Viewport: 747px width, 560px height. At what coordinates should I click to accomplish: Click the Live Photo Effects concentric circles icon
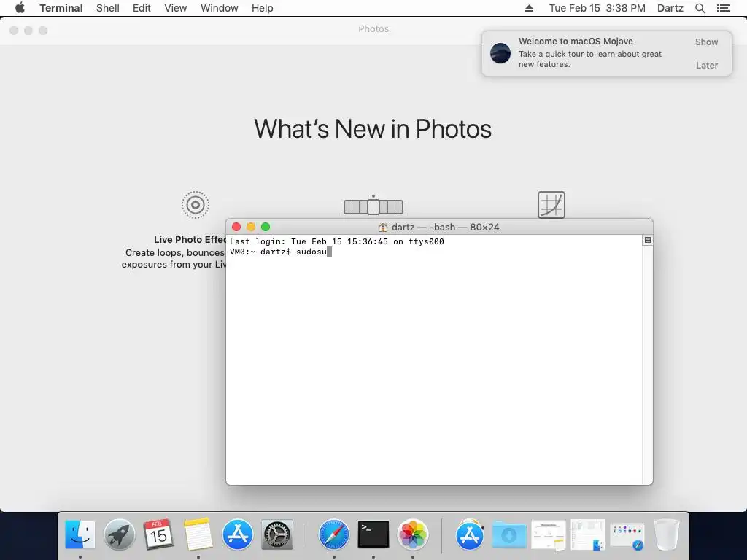pyautogui.click(x=196, y=205)
